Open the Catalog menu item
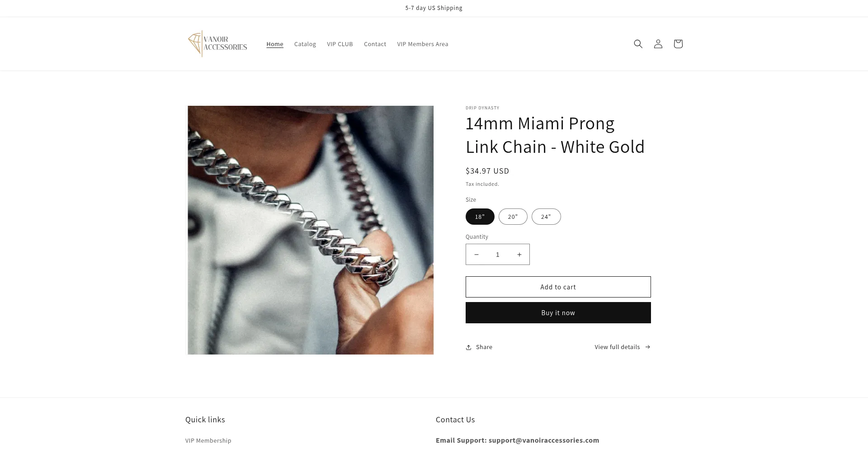Screen dimensions: 868x449 coord(305,44)
